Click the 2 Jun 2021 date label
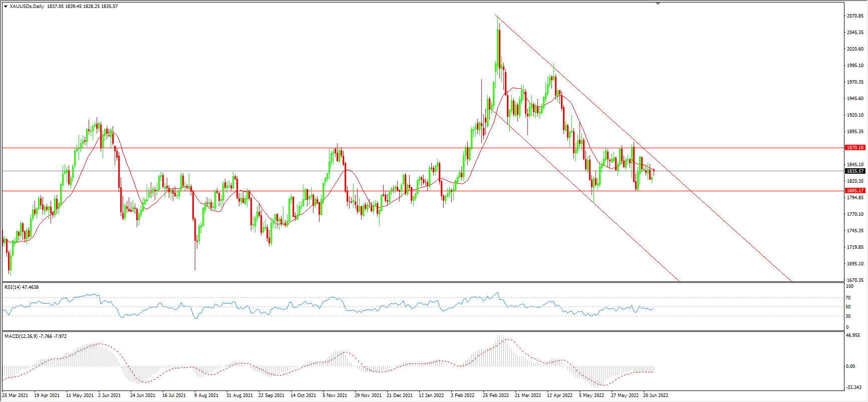The image size is (868, 402). 110,395
